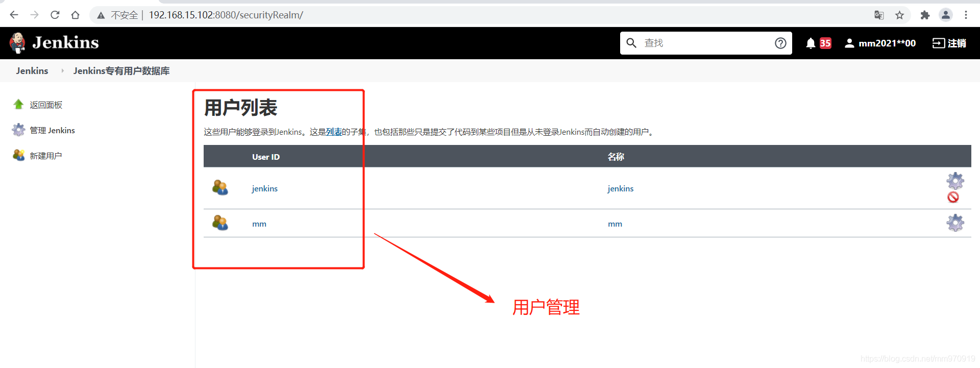The width and height of the screenshot is (980, 368).
Task: Click the Jenkins title in header
Action: point(65,42)
